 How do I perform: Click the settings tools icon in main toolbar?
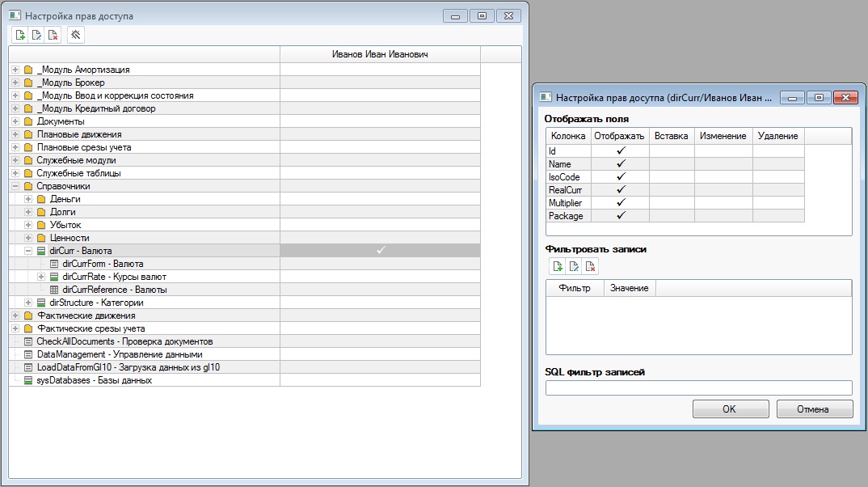(x=75, y=35)
